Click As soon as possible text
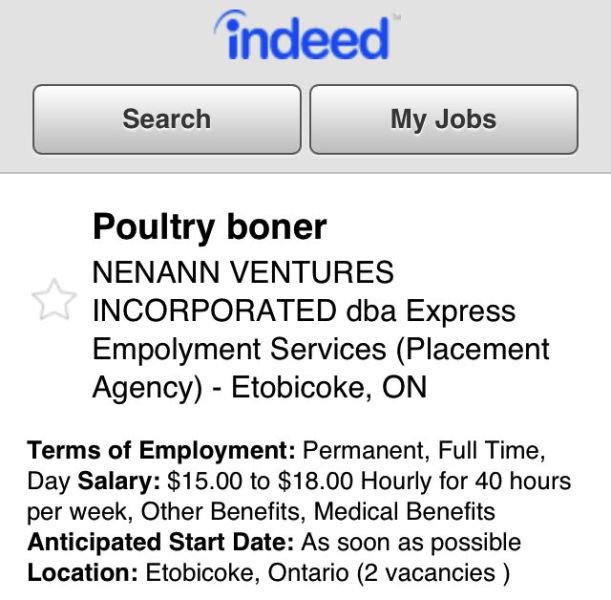Image resolution: width=611 pixels, height=600 pixels. pos(411,542)
